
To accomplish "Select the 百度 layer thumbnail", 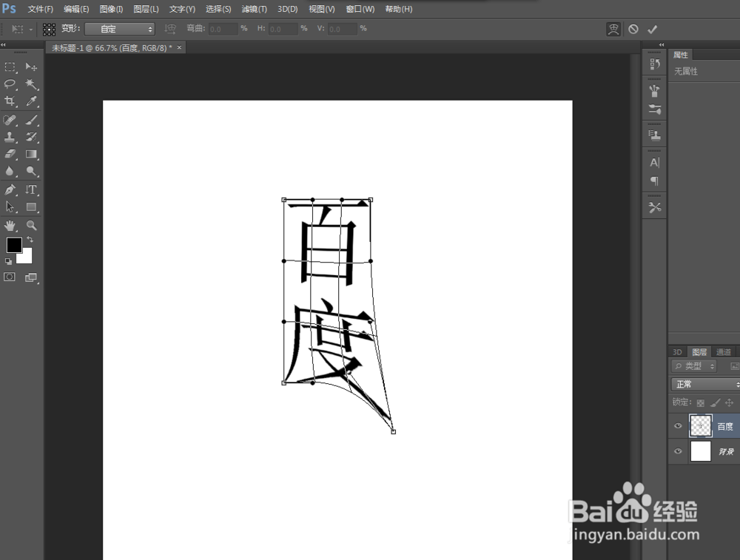I will click(x=700, y=426).
